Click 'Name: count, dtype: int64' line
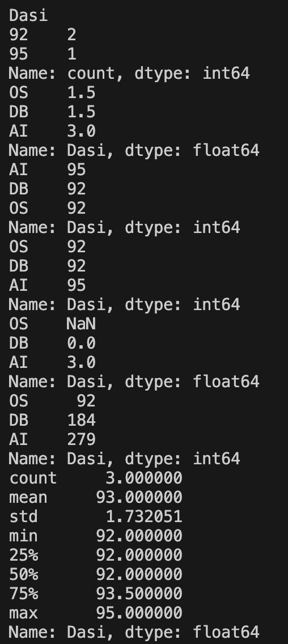This screenshot has height=644, width=288. [x=129, y=73]
